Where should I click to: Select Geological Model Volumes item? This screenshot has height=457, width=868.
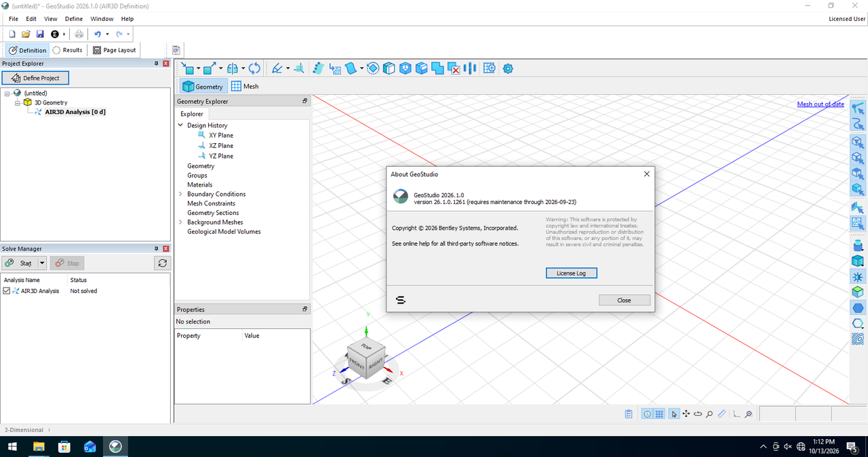tap(224, 232)
